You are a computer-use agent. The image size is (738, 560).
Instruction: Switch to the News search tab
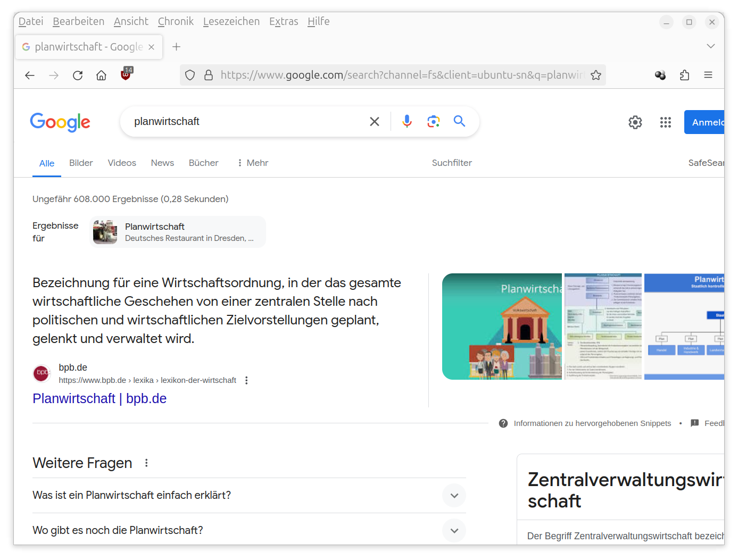(162, 163)
